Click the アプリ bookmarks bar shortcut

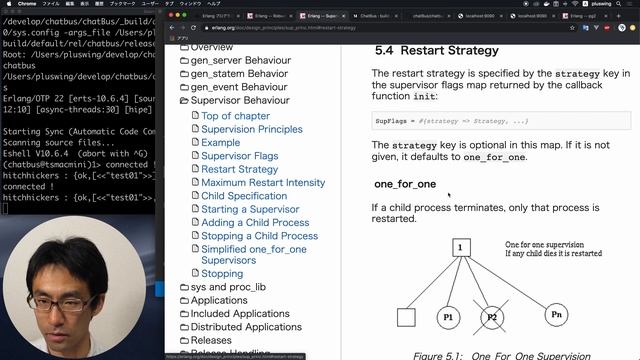coord(180,38)
